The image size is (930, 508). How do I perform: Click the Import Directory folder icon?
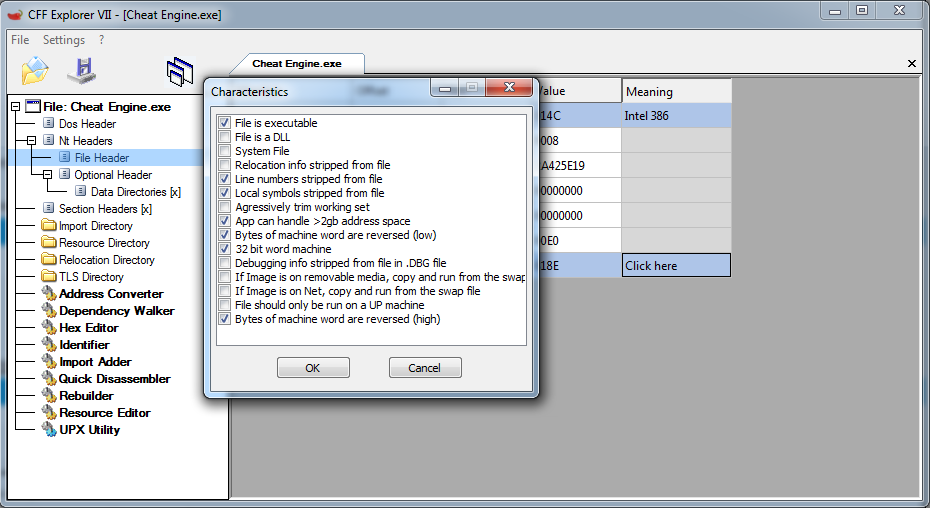[x=49, y=226]
